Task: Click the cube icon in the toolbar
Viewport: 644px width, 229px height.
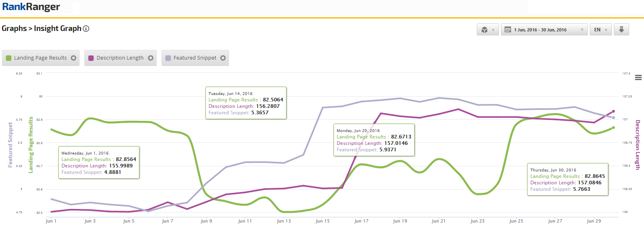Action: [485, 30]
